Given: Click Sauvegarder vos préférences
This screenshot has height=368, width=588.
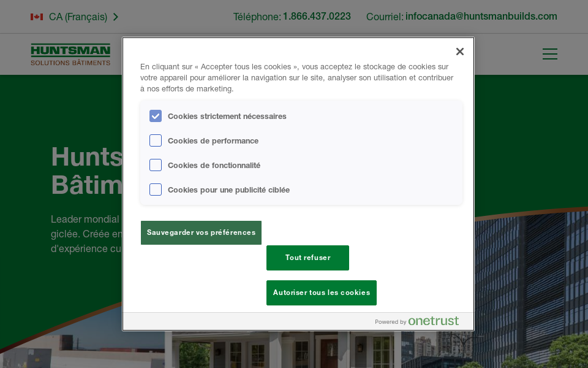Looking at the screenshot, I should pyautogui.click(x=201, y=232).
